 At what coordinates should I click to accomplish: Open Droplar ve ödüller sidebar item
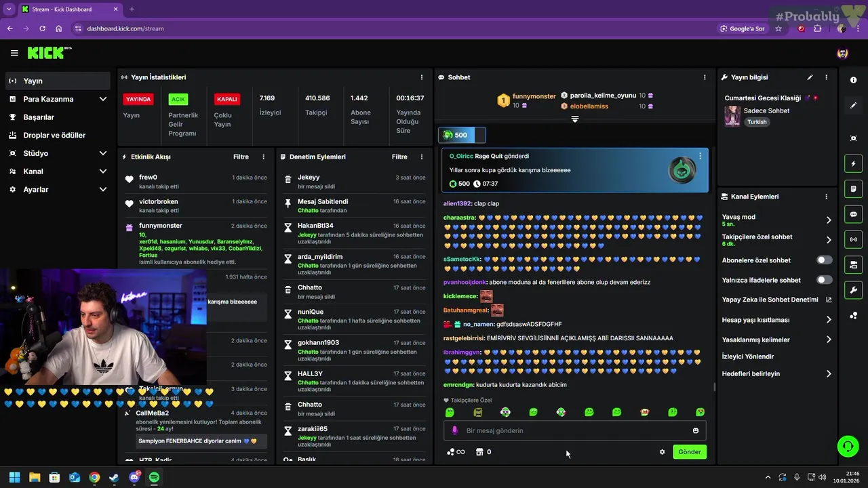58,135
